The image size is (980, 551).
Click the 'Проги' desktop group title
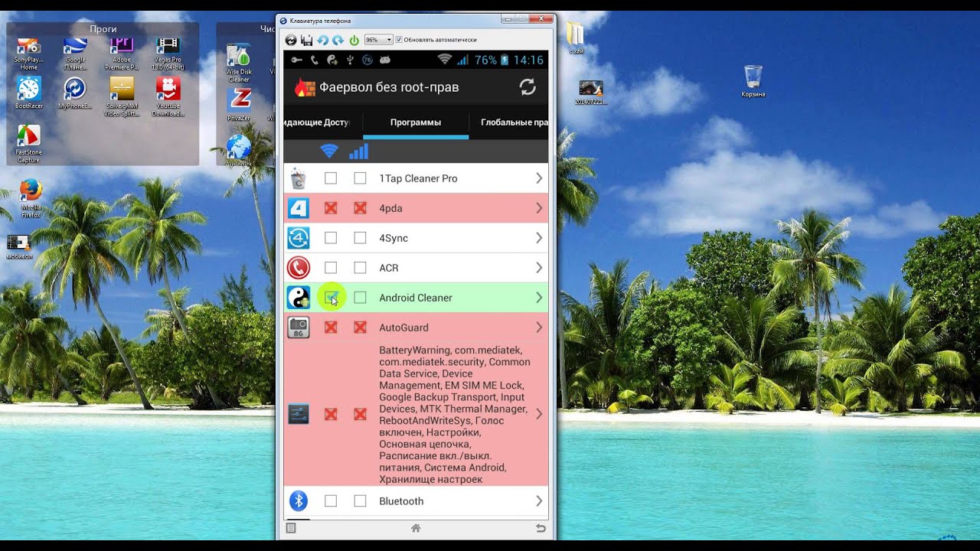click(103, 28)
